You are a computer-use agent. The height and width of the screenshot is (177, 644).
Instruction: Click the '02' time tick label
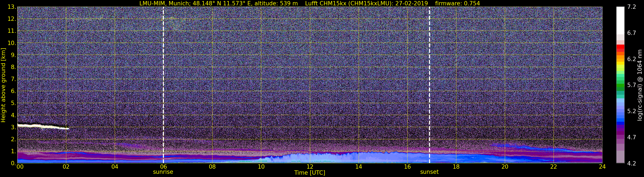pos(66,167)
